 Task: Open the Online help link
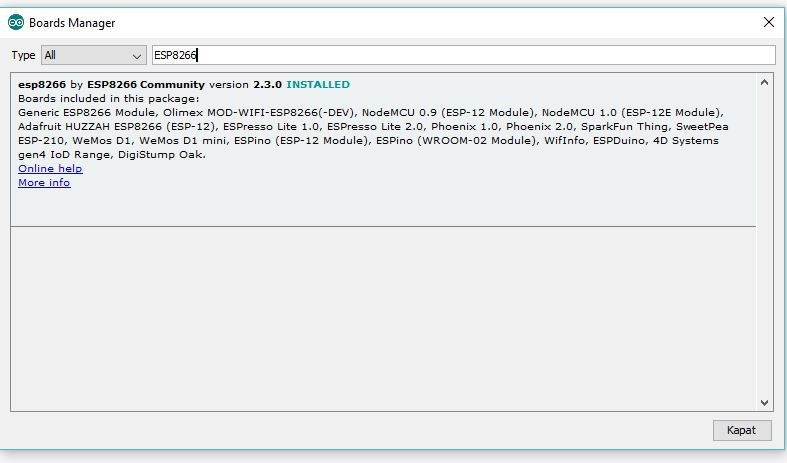(50, 169)
